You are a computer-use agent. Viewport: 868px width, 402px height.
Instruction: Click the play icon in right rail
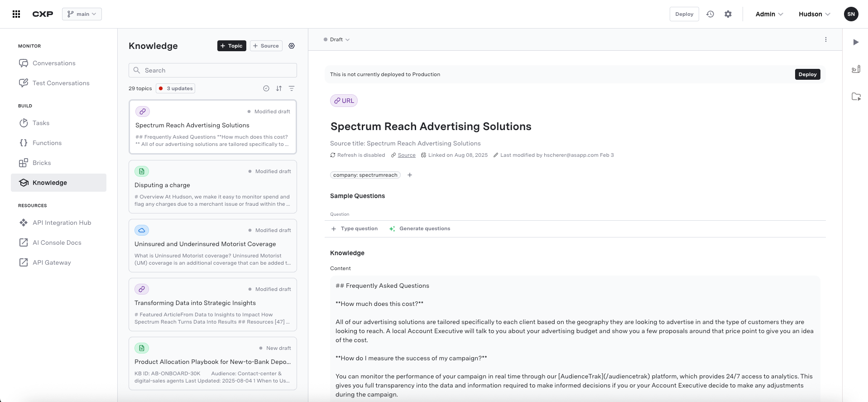pos(856,42)
